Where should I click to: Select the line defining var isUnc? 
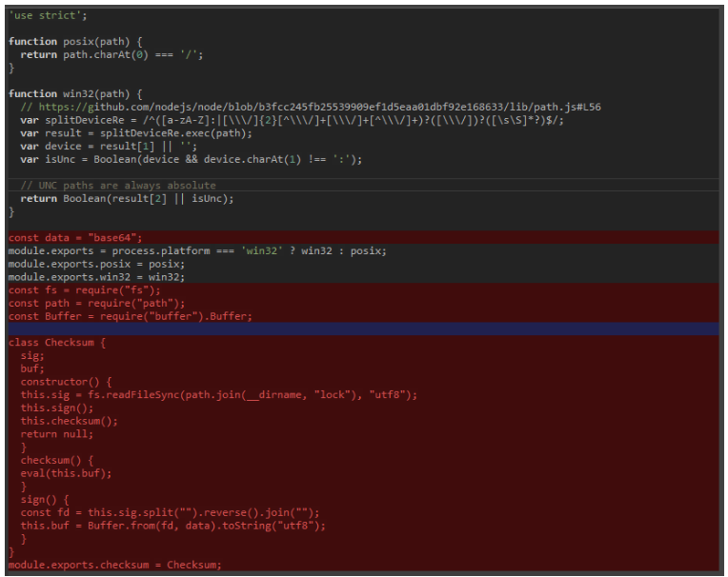coord(191,160)
